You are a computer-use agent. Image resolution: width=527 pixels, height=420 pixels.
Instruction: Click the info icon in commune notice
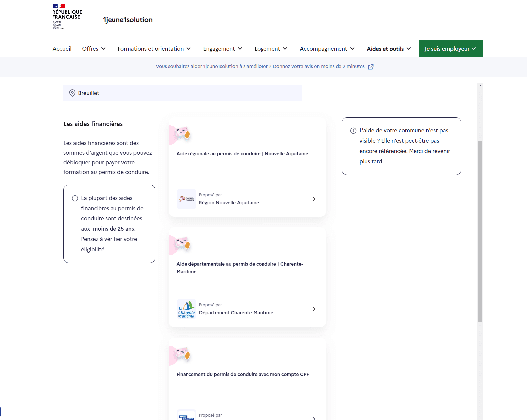[353, 131]
